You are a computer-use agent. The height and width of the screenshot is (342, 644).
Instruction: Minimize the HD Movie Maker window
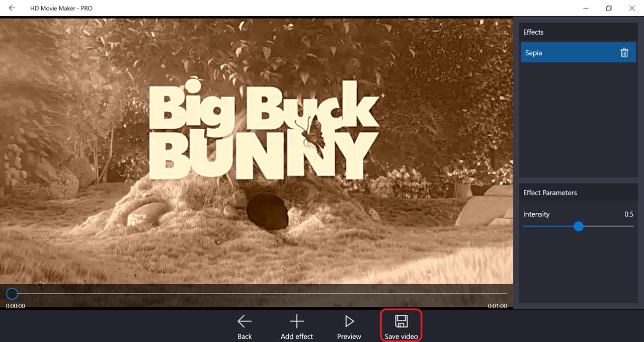(586, 8)
